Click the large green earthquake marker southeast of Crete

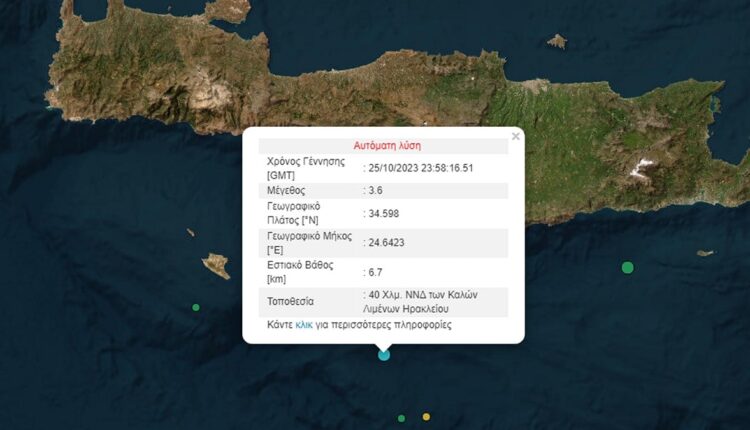coord(627,267)
